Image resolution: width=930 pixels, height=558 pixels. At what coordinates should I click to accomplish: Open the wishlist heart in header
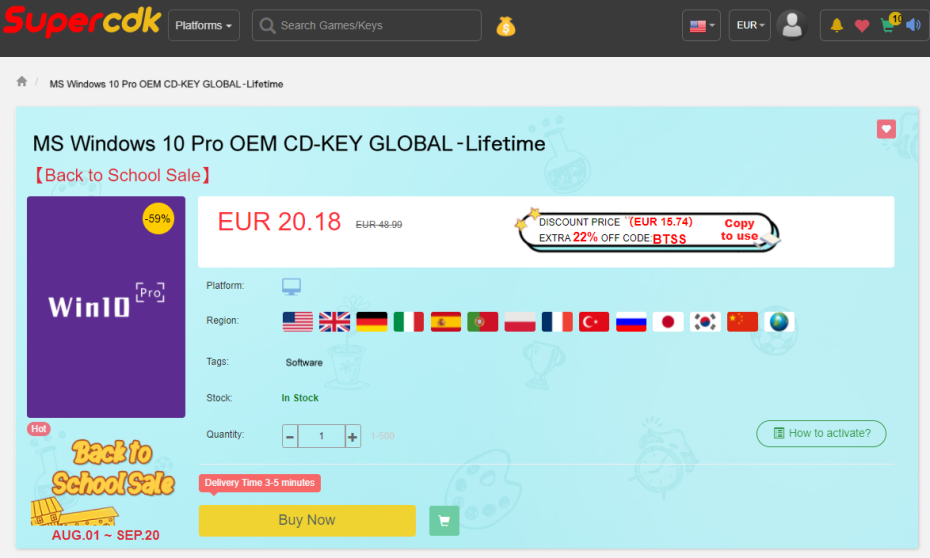click(862, 25)
